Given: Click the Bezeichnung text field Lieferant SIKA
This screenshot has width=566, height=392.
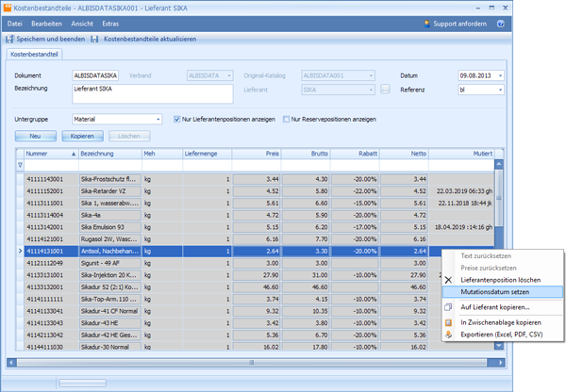Looking at the screenshot, I should [153, 94].
